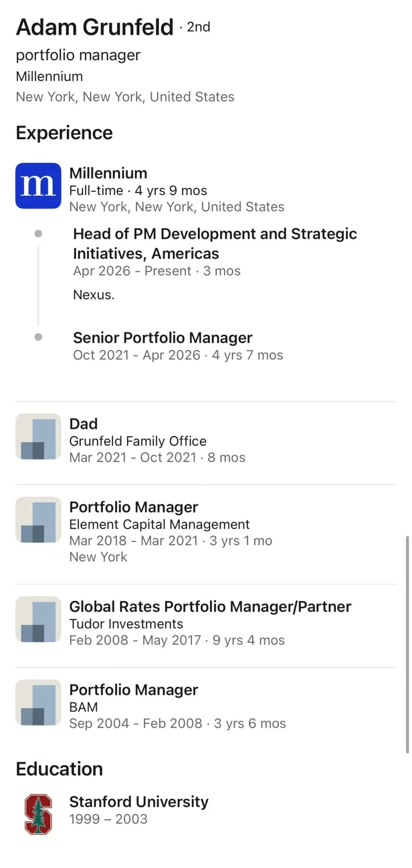The image size is (412, 868).
Task: Select the Education section heading
Action: pos(60,769)
